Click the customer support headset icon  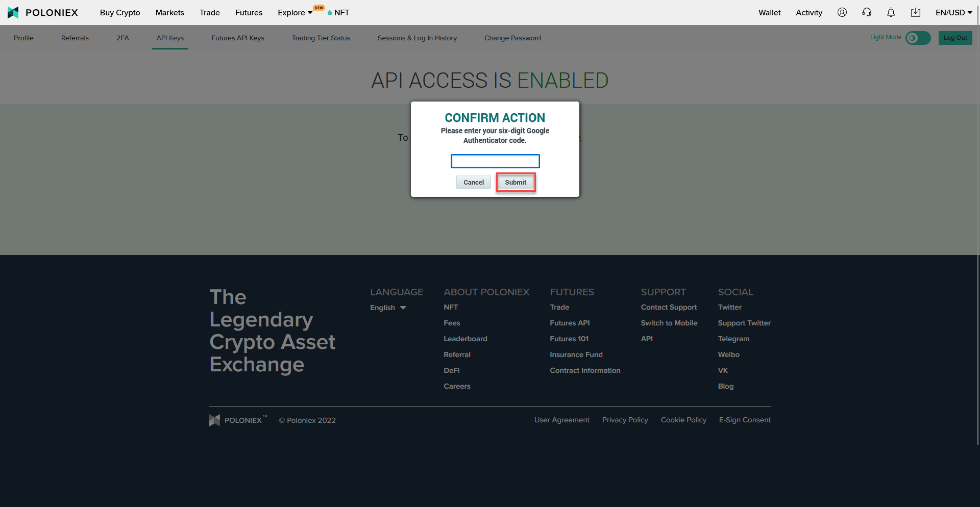[x=866, y=12]
